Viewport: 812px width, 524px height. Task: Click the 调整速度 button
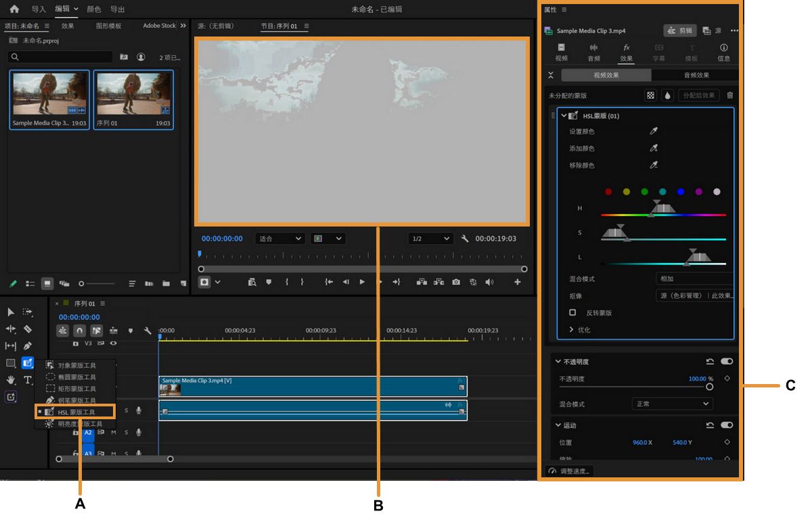point(569,471)
